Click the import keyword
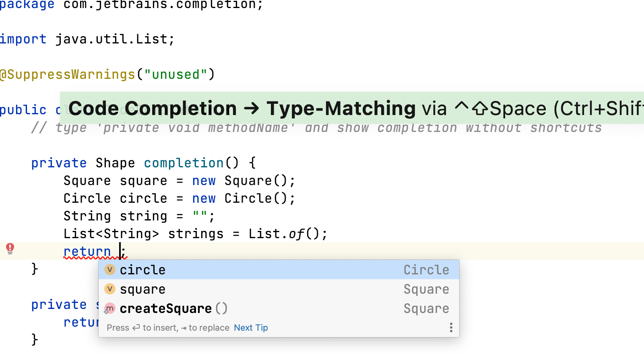The height and width of the screenshot is (354, 644). click(23, 39)
